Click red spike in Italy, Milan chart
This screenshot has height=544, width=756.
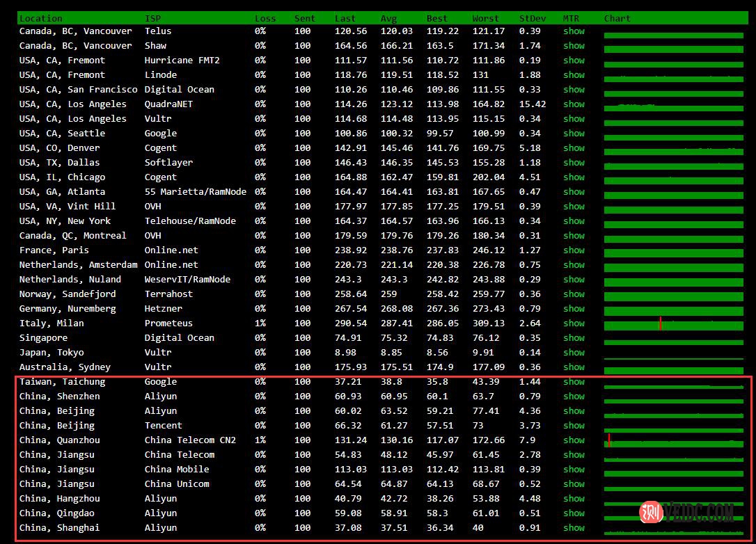coord(660,323)
